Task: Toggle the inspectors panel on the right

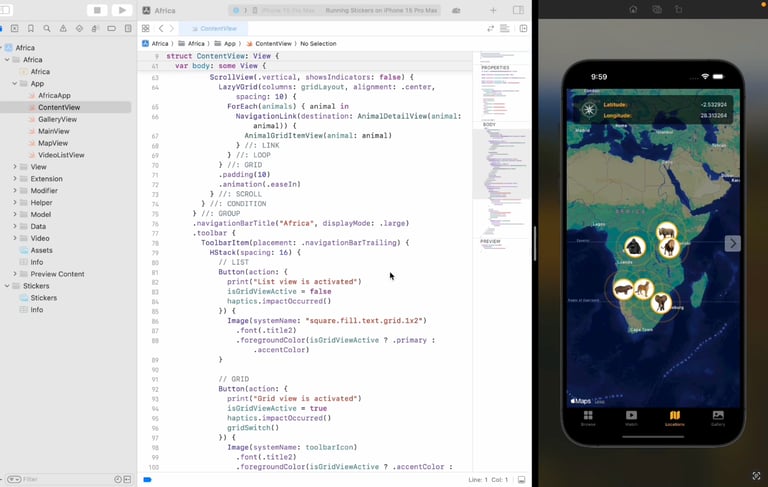Action: pyautogui.click(x=518, y=10)
